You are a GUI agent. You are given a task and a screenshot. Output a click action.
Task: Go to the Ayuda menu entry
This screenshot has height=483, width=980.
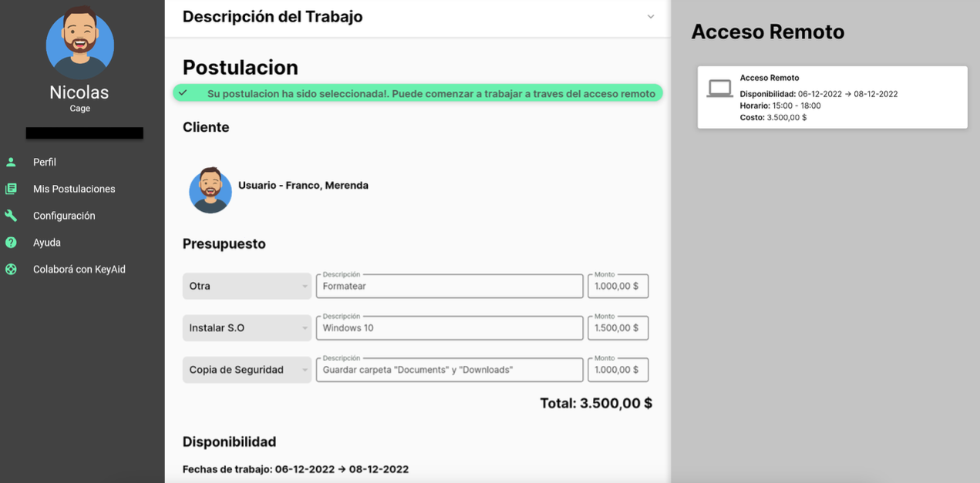click(x=46, y=242)
